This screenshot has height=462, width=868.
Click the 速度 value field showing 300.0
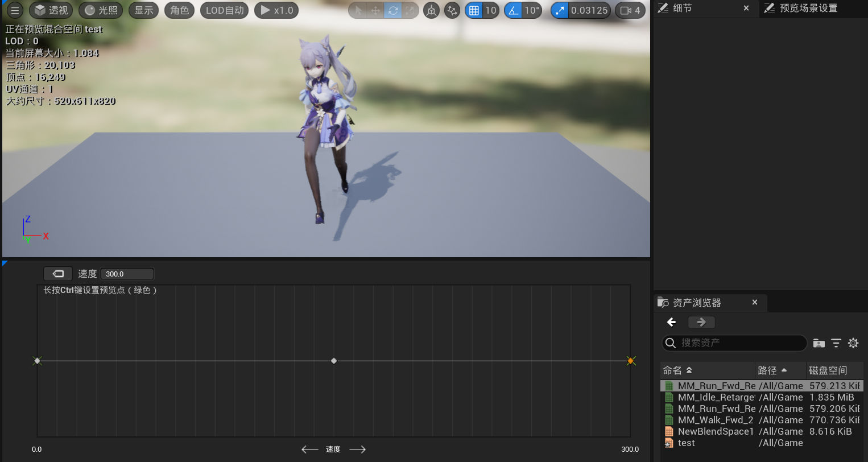[127, 274]
